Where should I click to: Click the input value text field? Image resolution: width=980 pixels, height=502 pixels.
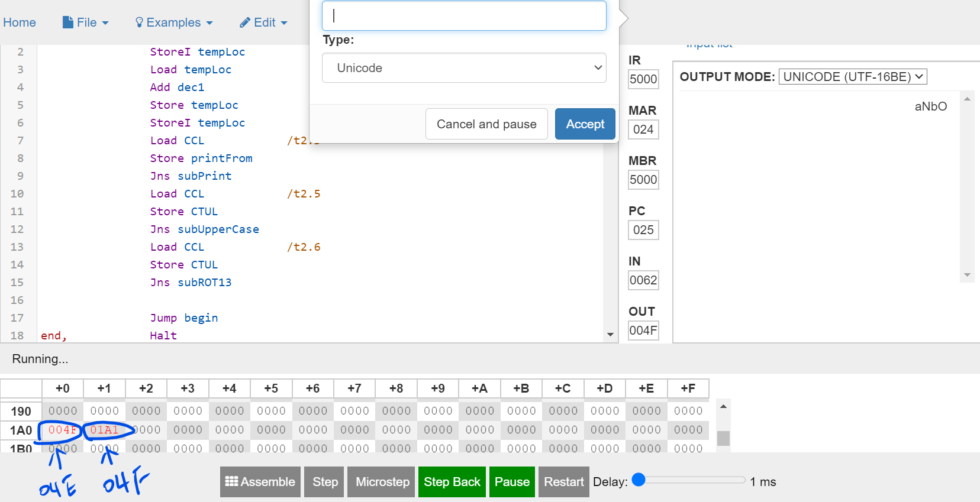tap(464, 15)
